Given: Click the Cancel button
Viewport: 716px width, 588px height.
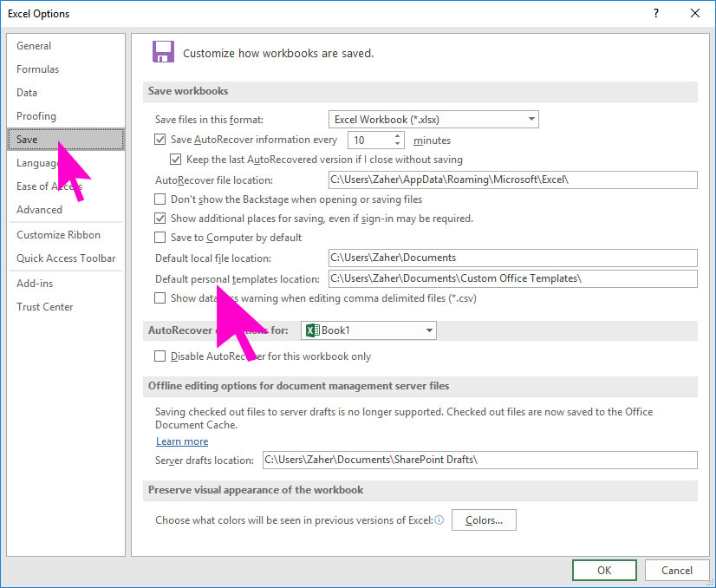Looking at the screenshot, I should point(677,570).
